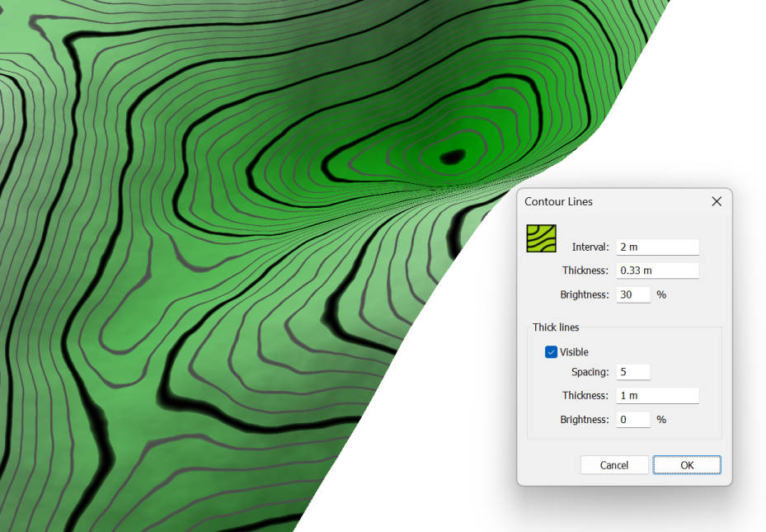Click the Contour Lines dialog title text

click(558, 201)
